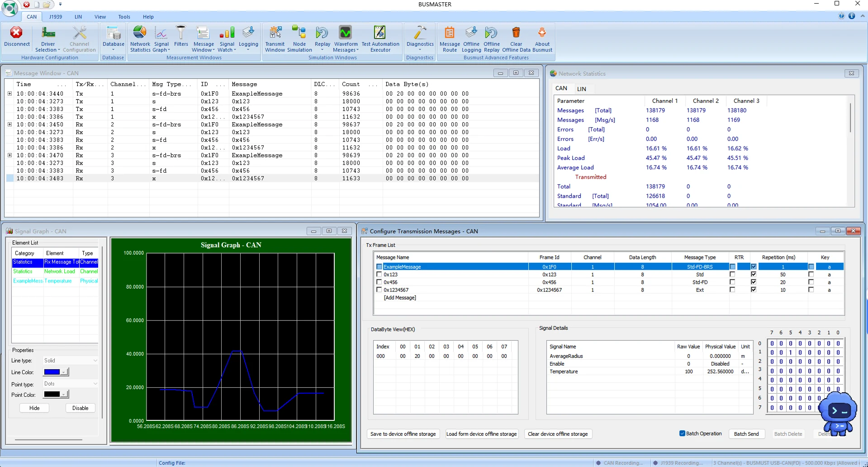Open the View menu tab

pyautogui.click(x=100, y=17)
